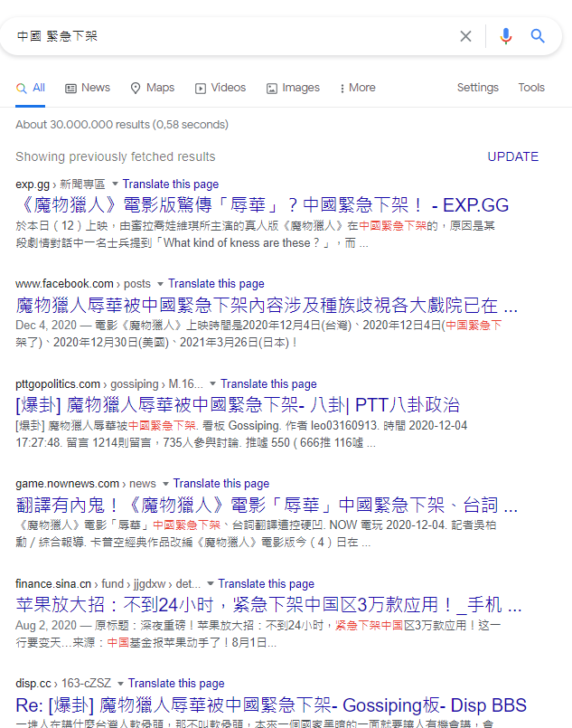Image resolution: width=572 pixels, height=728 pixels.
Task: Click the disp.cc › 163-cZSZ breadcrumb
Action: 63,683
